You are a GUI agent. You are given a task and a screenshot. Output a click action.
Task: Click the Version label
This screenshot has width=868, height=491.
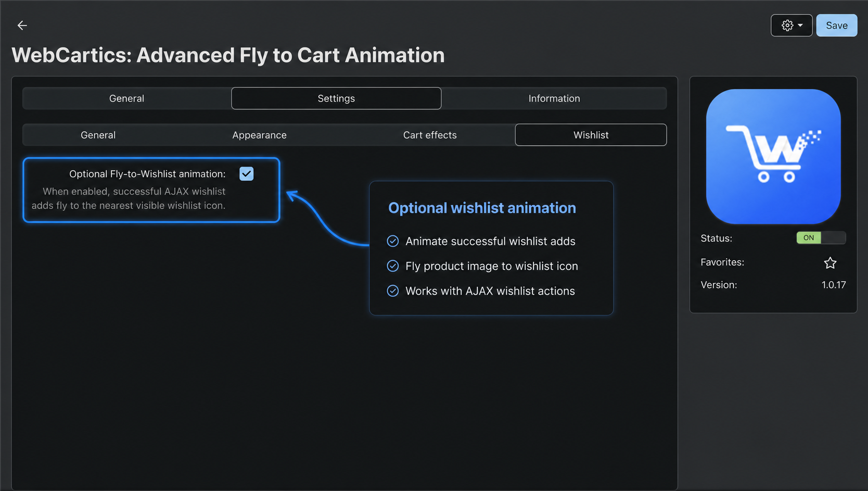pos(719,285)
